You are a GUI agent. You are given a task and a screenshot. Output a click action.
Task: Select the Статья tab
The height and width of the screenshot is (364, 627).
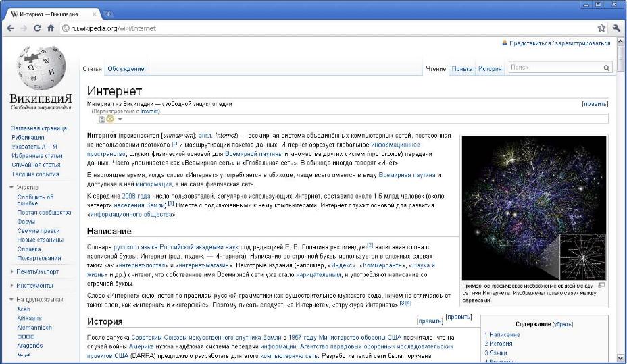[x=92, y=69]
